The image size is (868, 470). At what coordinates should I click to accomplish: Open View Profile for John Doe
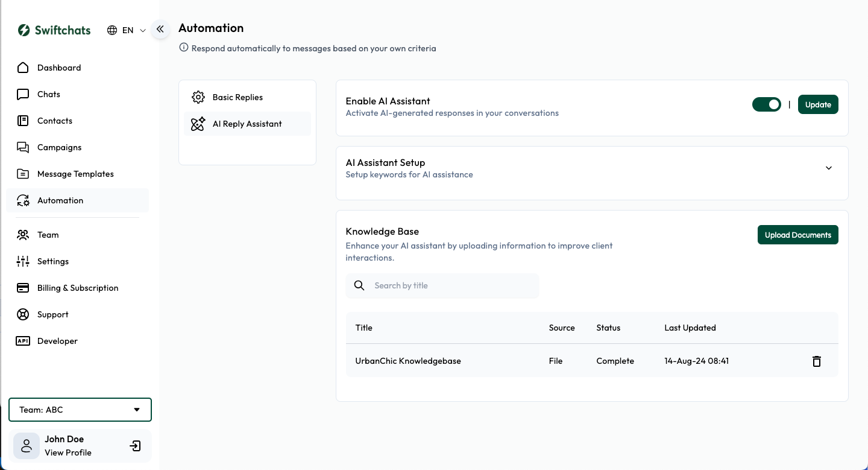(x=68, y=453)
